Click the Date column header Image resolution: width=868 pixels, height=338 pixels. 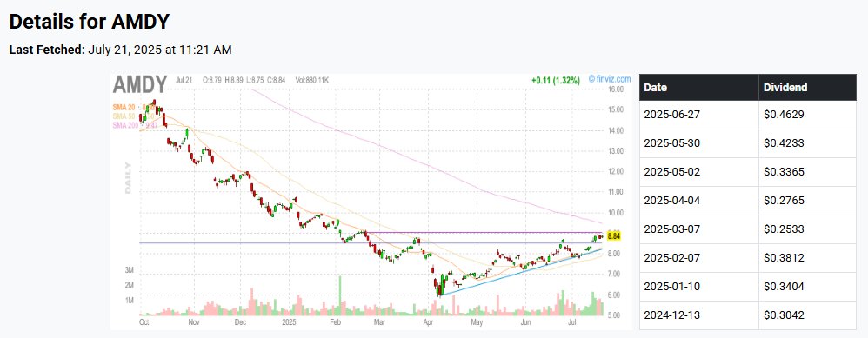[x=698, y=87]
